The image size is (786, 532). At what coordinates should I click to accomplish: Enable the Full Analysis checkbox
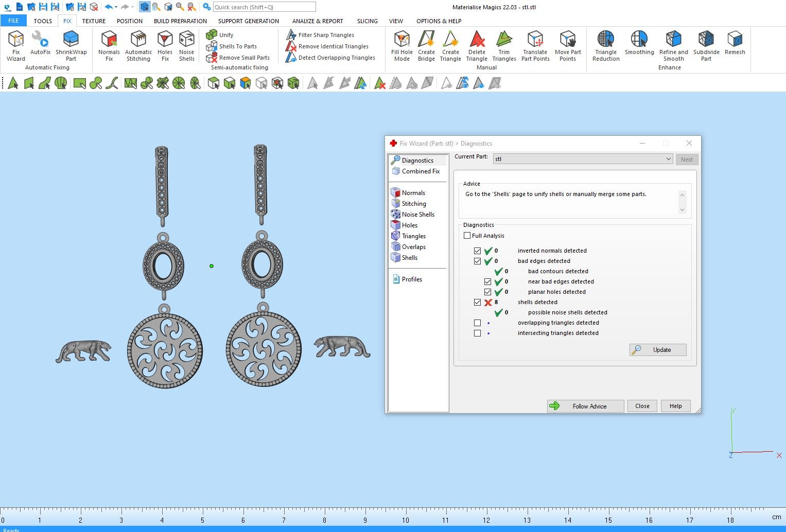point(467,236)
